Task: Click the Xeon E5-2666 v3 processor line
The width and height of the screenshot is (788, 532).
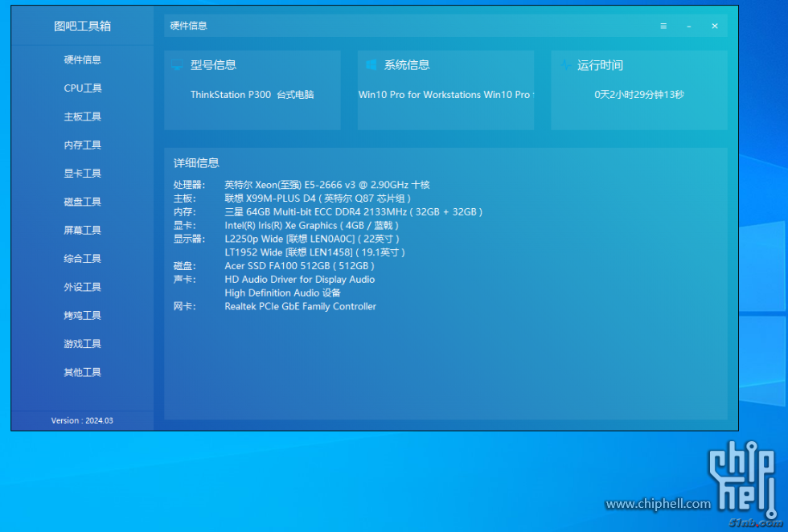Action: [327, 185]
